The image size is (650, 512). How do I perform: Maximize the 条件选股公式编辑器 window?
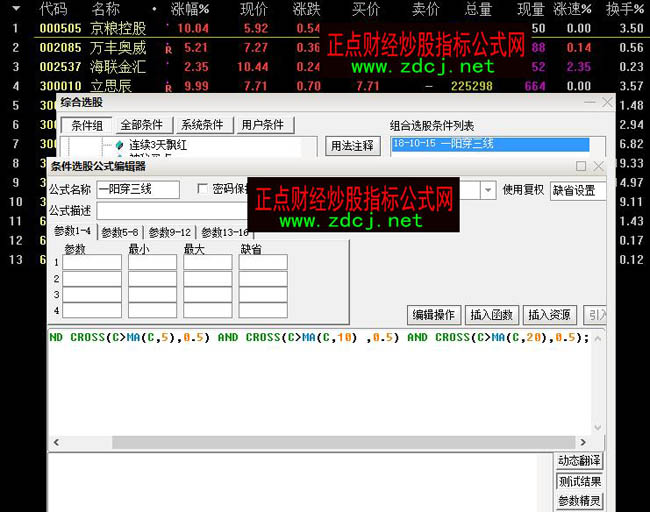(581, 166)
